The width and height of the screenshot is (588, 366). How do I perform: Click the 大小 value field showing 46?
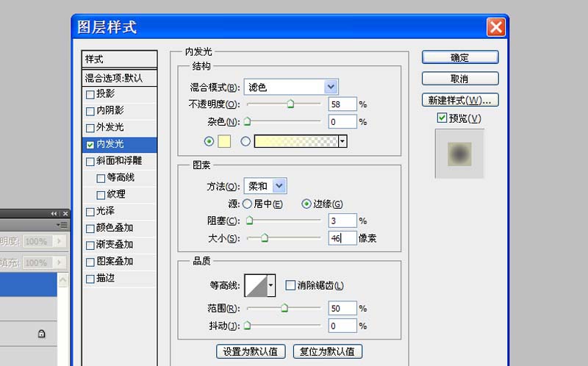point(343,237)
